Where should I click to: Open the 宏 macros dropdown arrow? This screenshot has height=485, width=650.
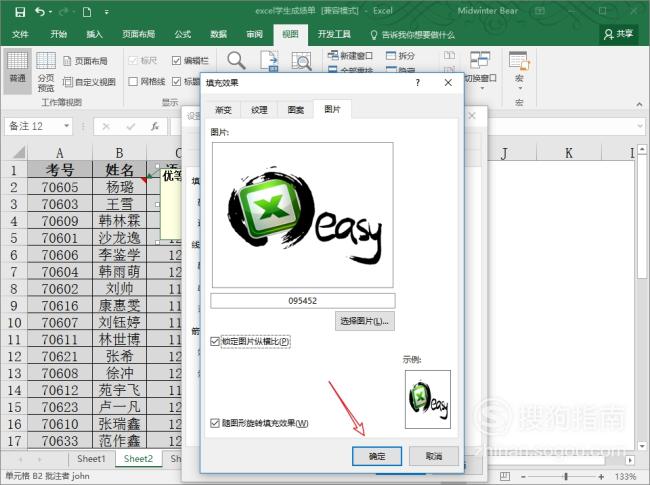pyautogui.click(x=520, y=89)
